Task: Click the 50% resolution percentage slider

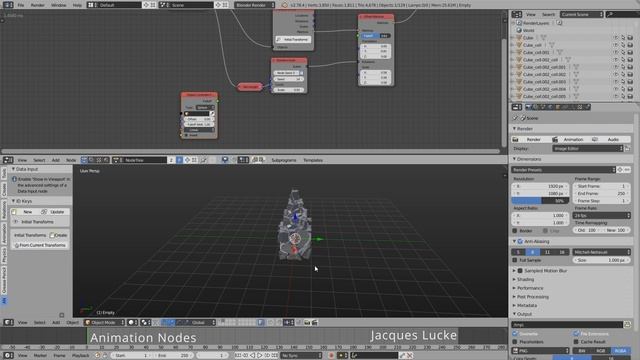Action: [540, 200]
